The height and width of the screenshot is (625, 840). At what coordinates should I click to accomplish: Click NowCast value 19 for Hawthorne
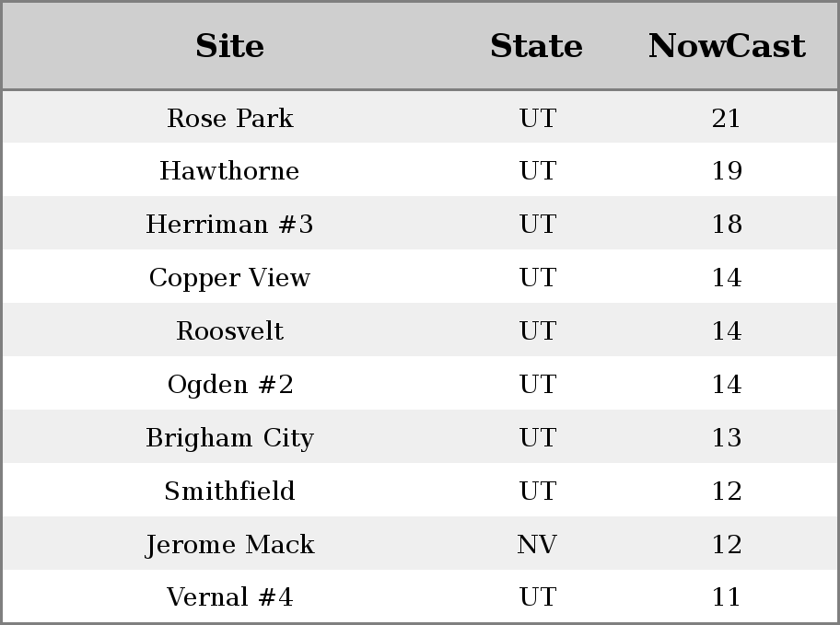[x=727, y=171]
